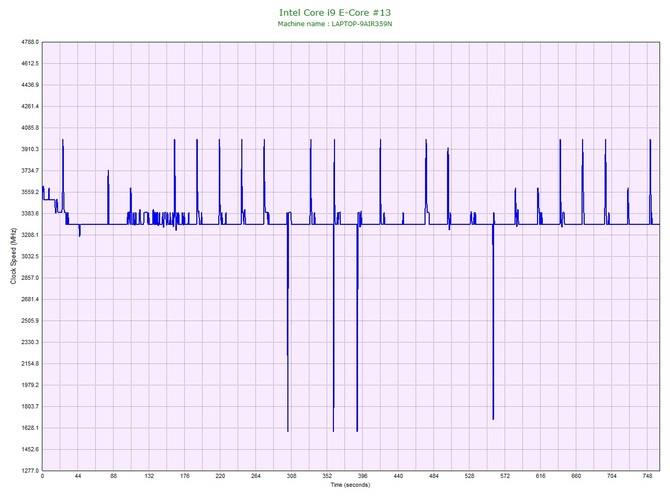Click the 0 x-axis time label
The width and height of the screenshot is (670, 502).
42,476
